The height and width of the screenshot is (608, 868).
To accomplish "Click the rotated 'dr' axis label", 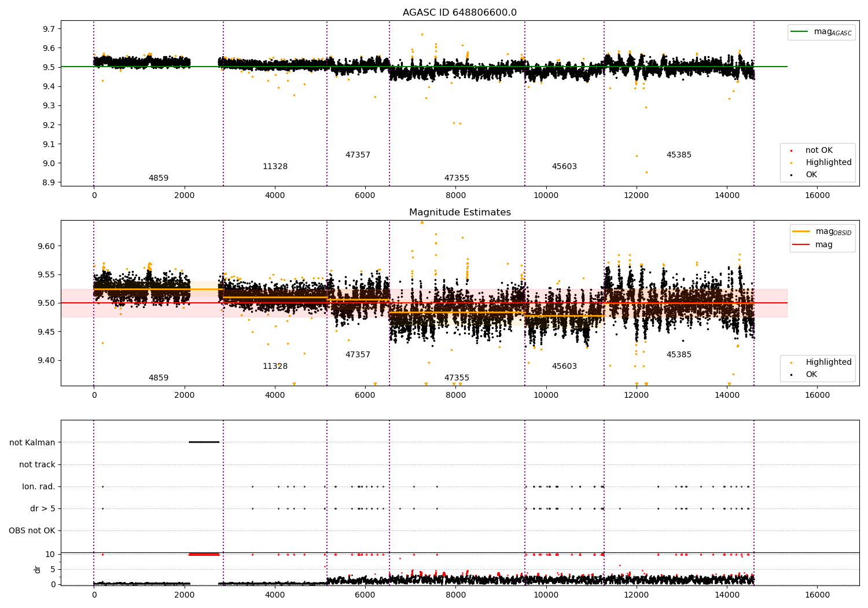I will click(x=38, y=569).
